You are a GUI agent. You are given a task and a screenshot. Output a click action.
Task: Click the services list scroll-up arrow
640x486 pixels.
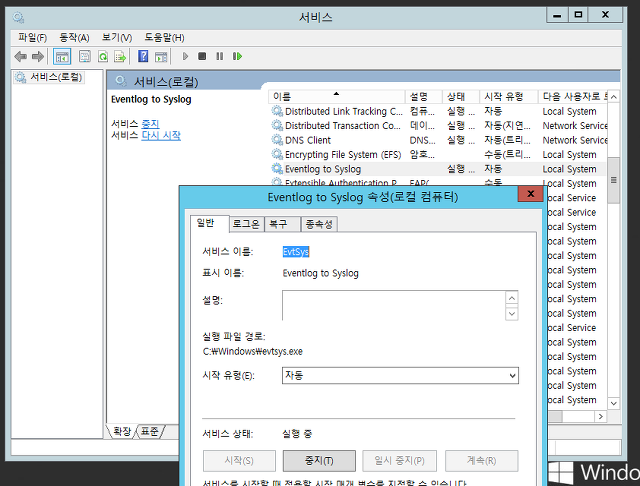[x=614, y=97]
